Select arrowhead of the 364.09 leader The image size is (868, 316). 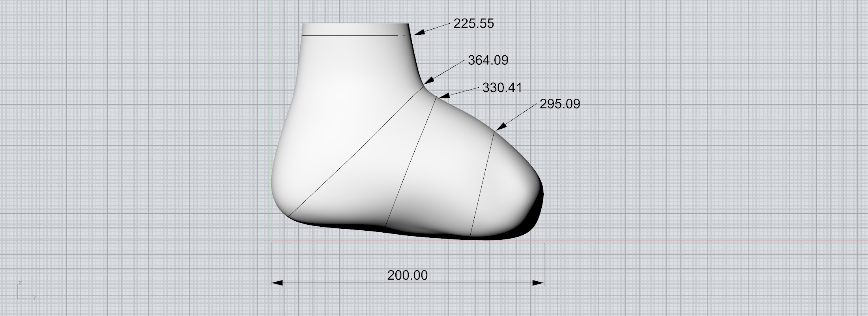(x=428, y=80)
